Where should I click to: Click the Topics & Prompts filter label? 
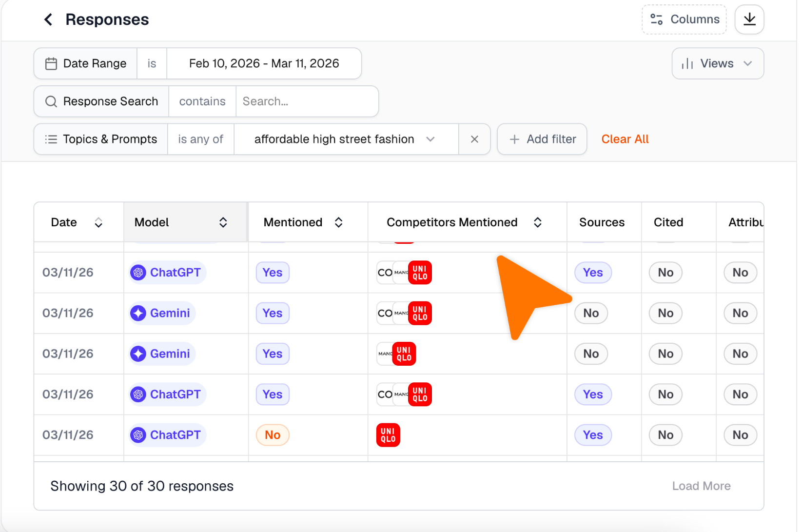[x=101, y=139]
